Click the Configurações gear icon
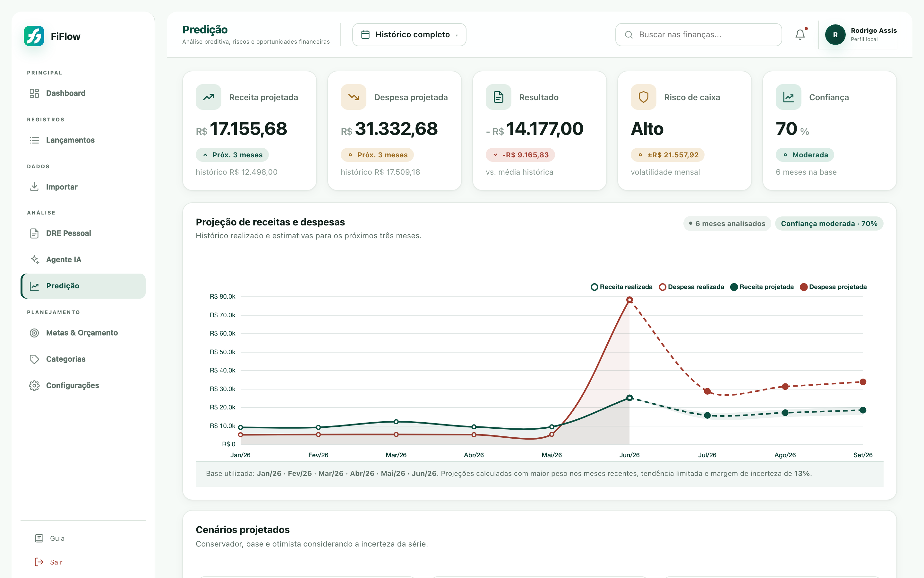This screenshot has width=924, height=578. [34, 385]
